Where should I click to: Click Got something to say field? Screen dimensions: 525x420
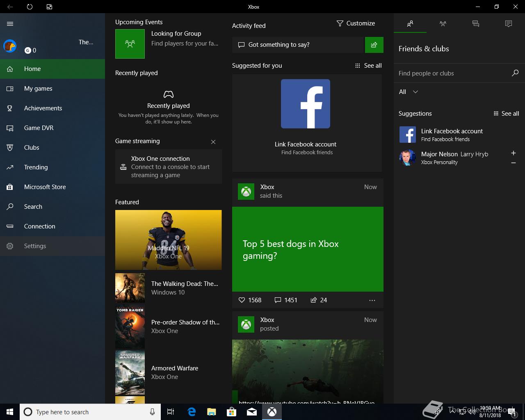pyautogui.click(x=298, y=45)
